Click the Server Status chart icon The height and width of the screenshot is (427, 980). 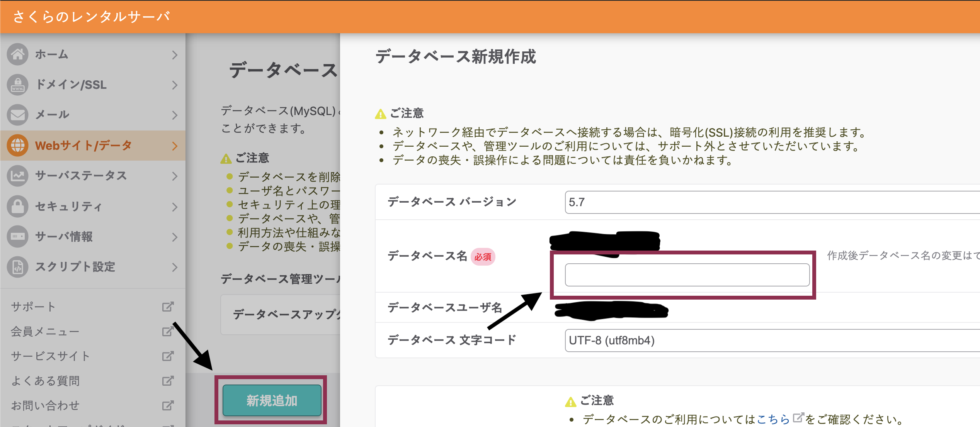point(17,176)
